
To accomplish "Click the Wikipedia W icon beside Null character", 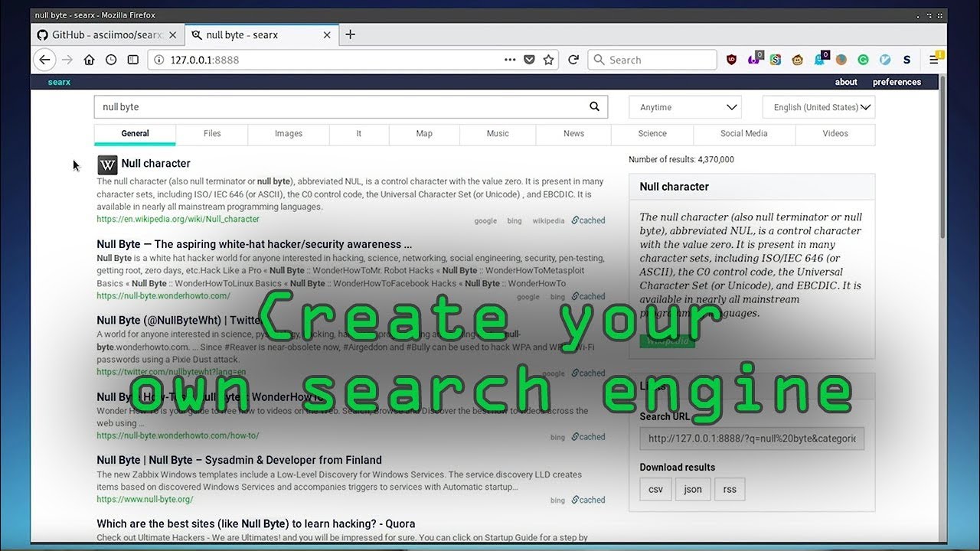I will pos(107,165).
